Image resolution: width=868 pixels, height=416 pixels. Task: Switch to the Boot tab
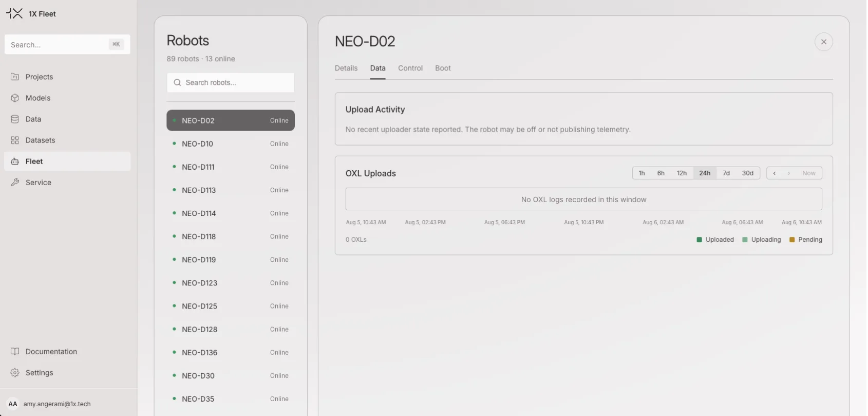tap(443, 68)
